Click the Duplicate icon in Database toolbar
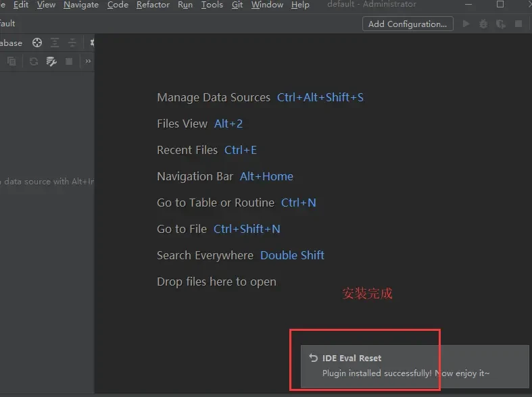 (11, 61)
